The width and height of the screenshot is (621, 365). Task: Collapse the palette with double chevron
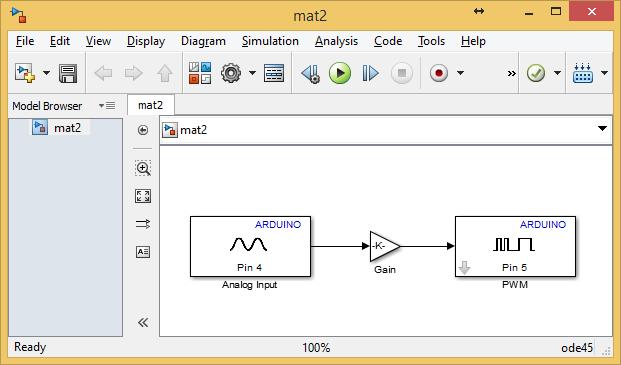[x=143, y=323]
